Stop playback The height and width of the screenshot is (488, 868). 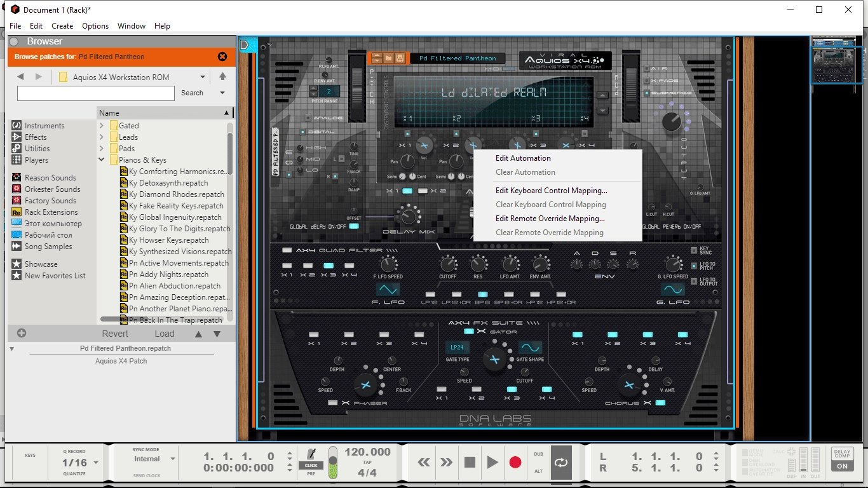[x=470, y=462]
